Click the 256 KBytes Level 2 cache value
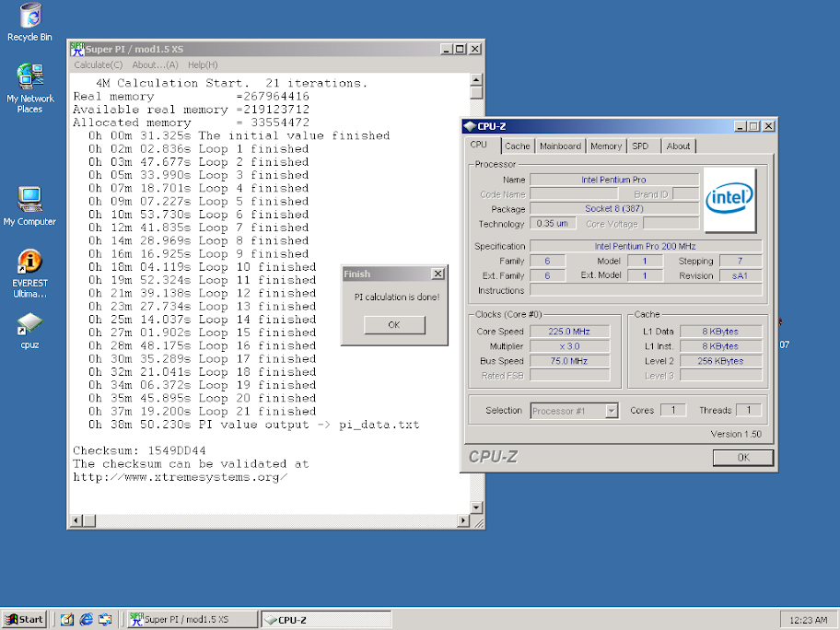The image size is (840, 630). tap(720, 360)
